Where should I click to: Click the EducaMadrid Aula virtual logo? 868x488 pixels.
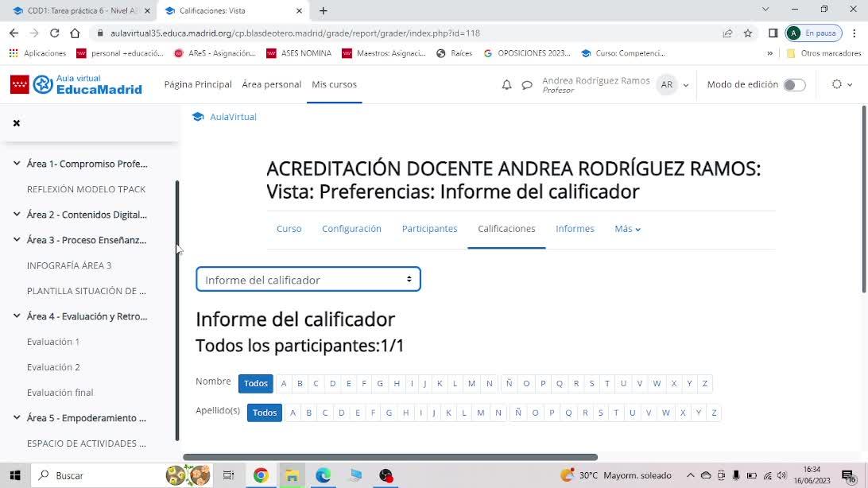pos(76,85)
